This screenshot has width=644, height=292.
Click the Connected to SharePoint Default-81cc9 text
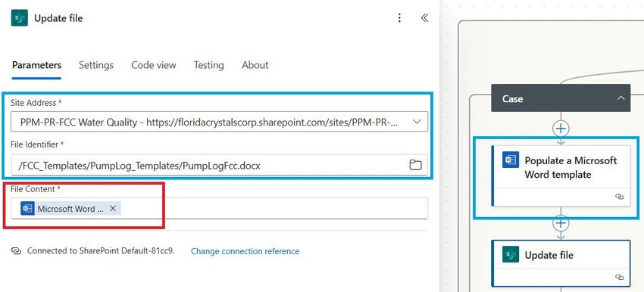pos(101,251)
